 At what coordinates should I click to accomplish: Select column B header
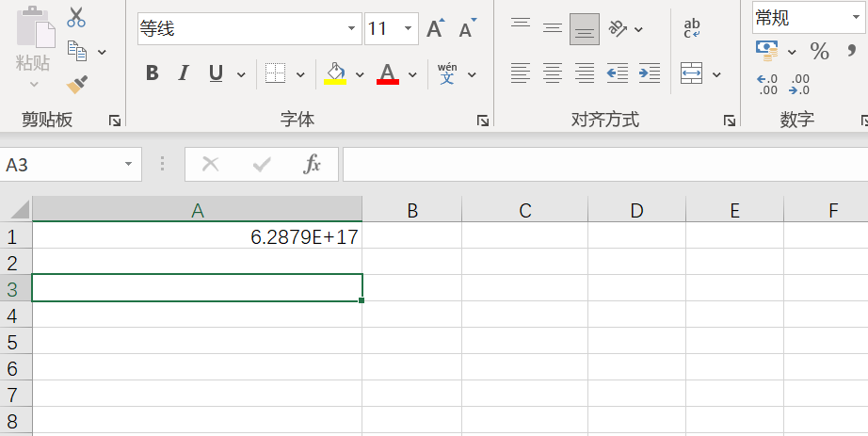coord(411,210)
